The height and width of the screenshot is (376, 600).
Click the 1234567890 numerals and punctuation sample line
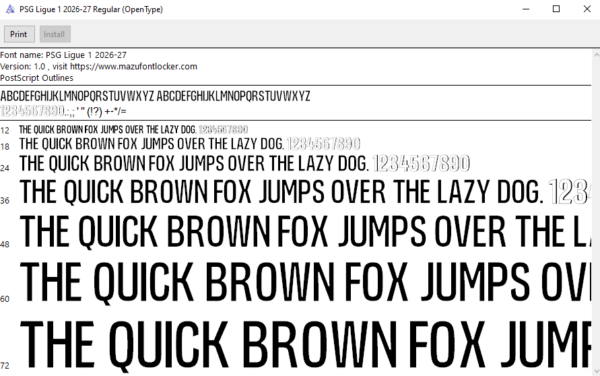pos(63,111)
